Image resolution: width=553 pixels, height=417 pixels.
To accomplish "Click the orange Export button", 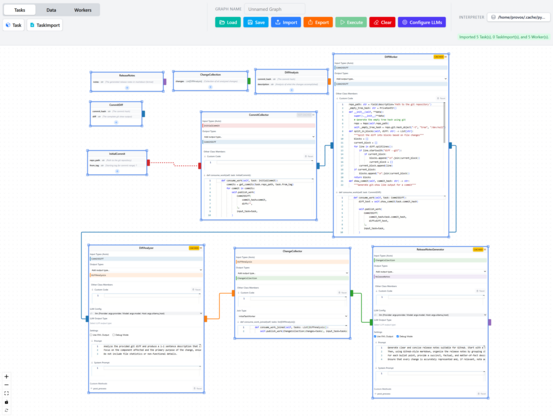I will click(318, 22).
